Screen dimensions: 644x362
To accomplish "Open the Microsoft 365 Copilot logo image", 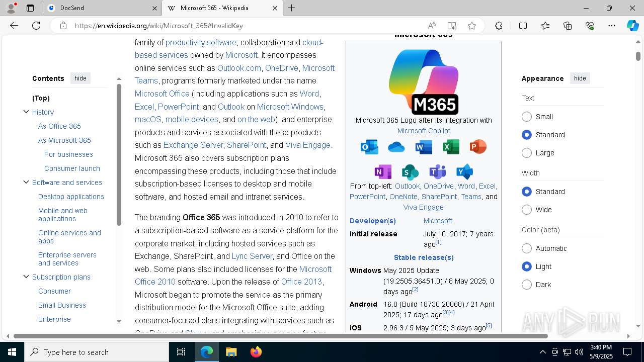I will tap(424, 81).
